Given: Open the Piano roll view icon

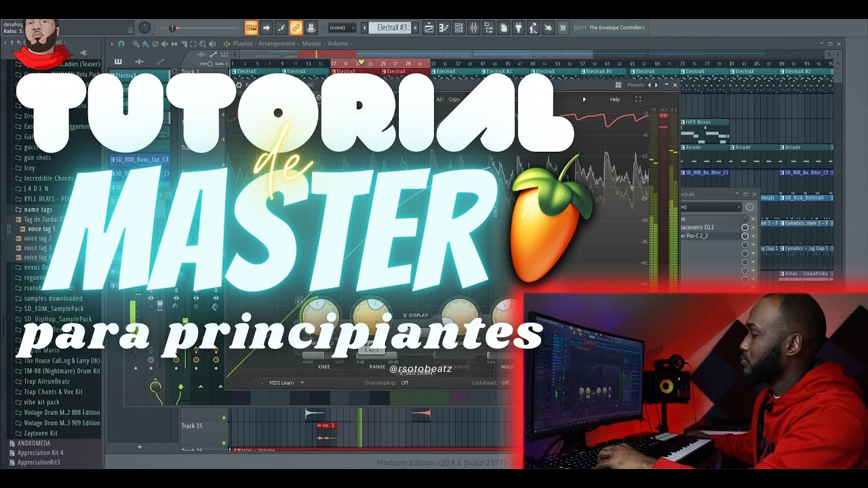Looking at the screenshot, I should (444, 28).
